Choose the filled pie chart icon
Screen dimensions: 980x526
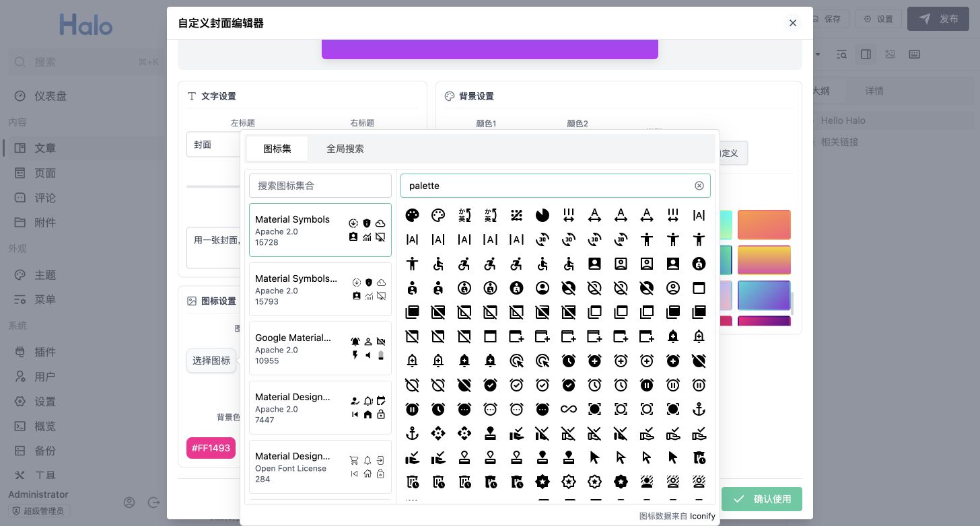(542, 215)
